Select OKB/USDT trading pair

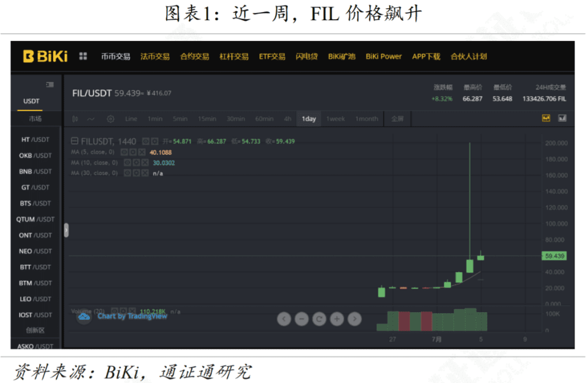pyautogui.click(x=35, y=155)
